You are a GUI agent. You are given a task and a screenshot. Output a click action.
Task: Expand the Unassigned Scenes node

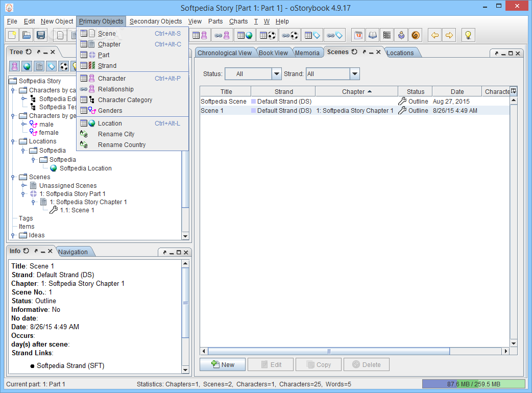(23, 185)
